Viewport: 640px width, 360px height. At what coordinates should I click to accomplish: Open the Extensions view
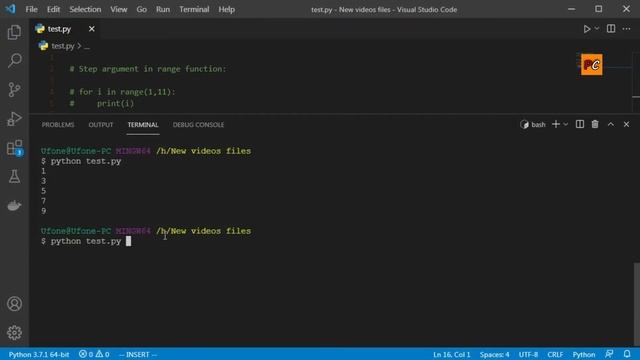(14, 148)
